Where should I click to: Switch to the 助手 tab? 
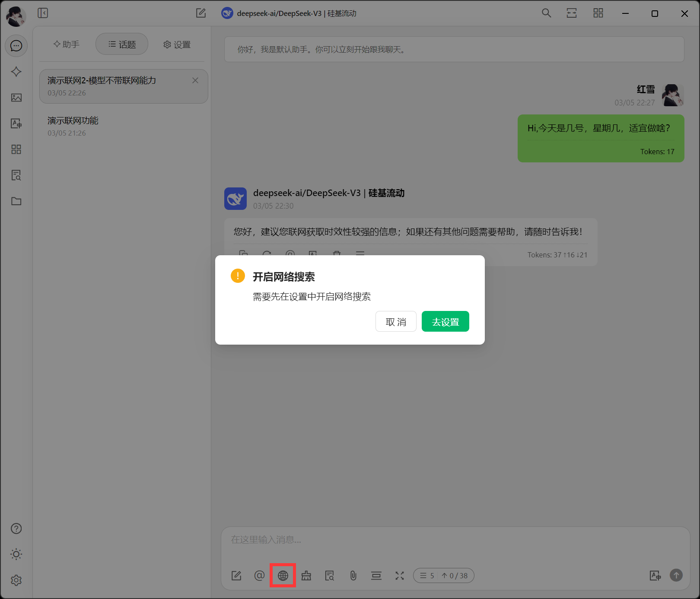pyautogui.click(x=67, y=44)
